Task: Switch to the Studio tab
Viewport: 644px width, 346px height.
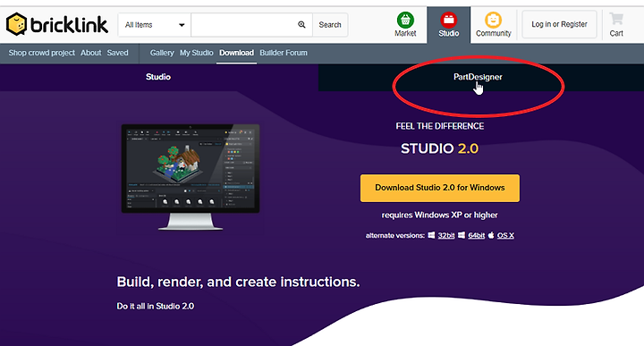Action: 158,77
